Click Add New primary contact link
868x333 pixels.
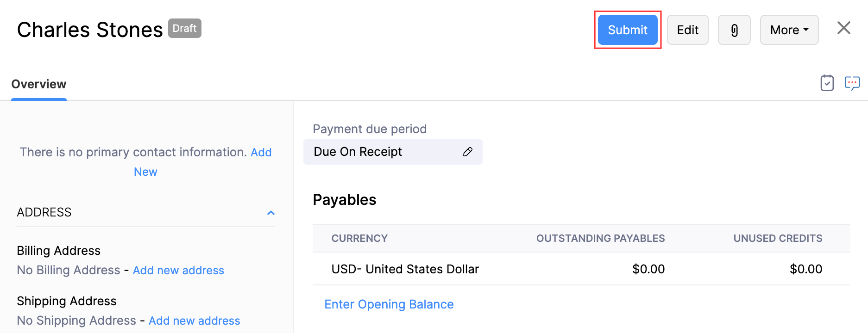(x=261, y=153)
